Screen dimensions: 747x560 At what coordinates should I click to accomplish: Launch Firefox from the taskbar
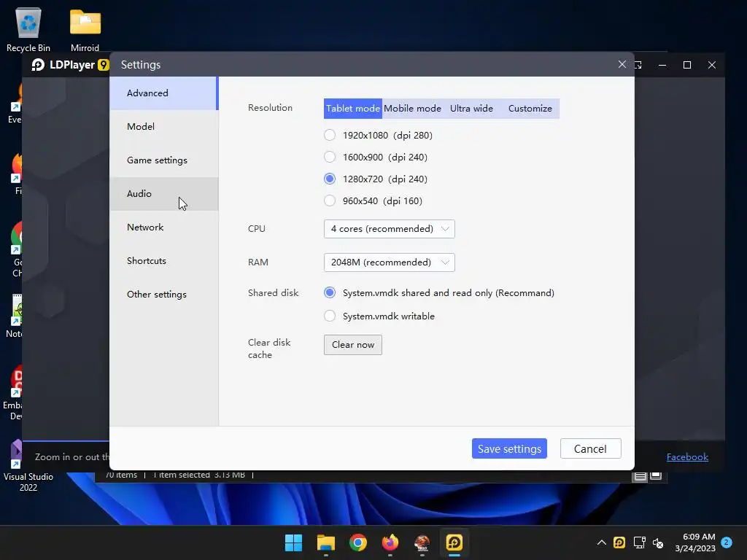[x=390, y=542]
